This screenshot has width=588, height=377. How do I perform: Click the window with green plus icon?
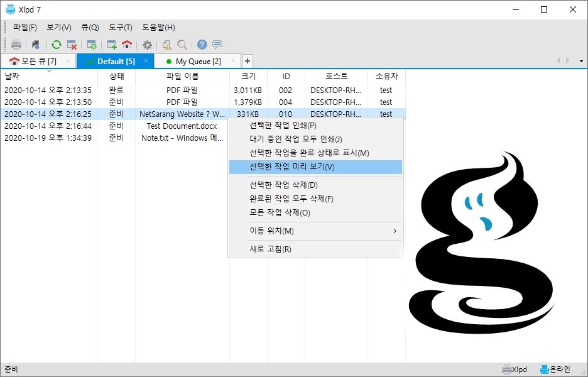tap(112, 45)
